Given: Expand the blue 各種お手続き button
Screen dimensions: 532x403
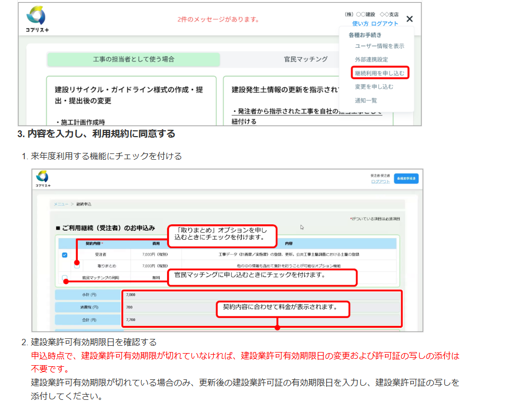Looking at the screenshot, I should click(406, 179).
